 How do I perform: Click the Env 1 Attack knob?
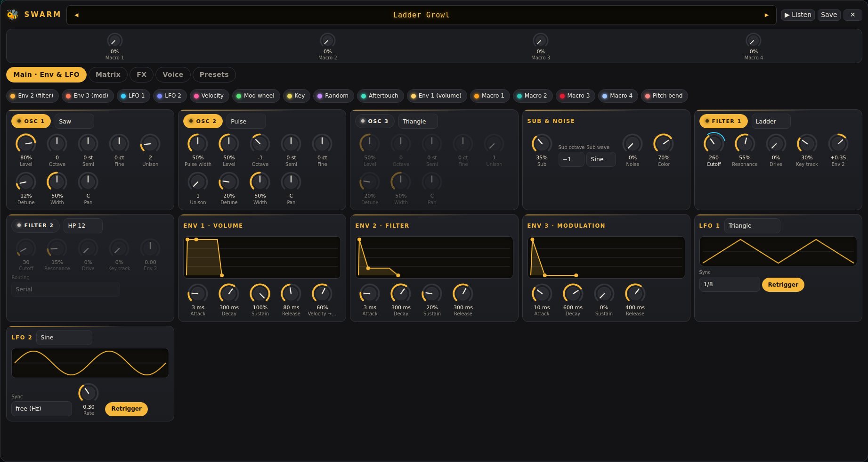pos(198,293)
